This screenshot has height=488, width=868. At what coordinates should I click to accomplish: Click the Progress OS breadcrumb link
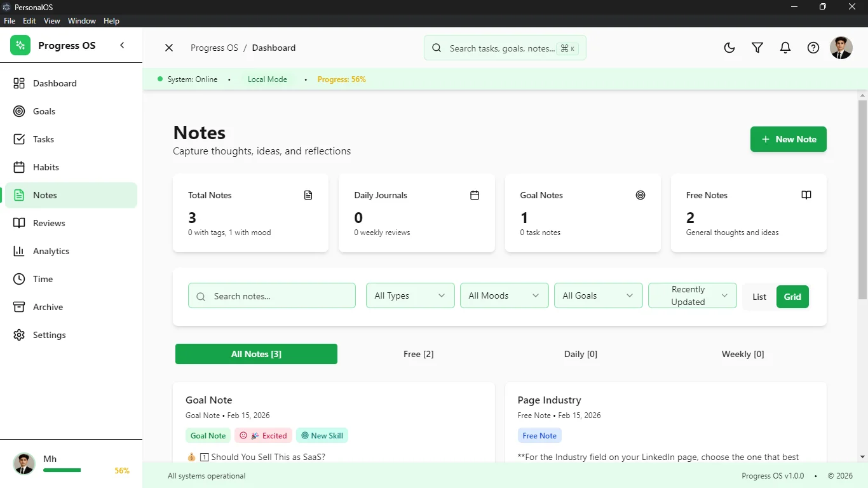[x=214, y=48]
